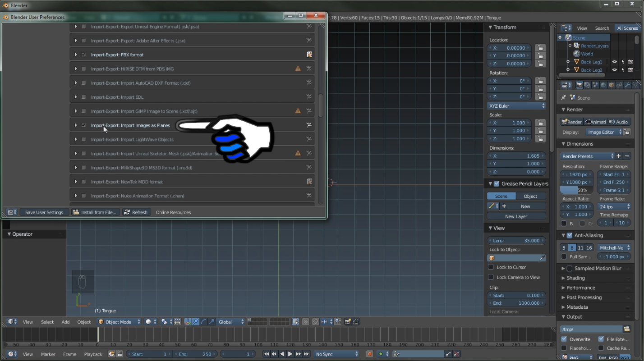Jump to first frame in timeline
The width and height of the screenshot is (644, 361).
pos(266,354)
